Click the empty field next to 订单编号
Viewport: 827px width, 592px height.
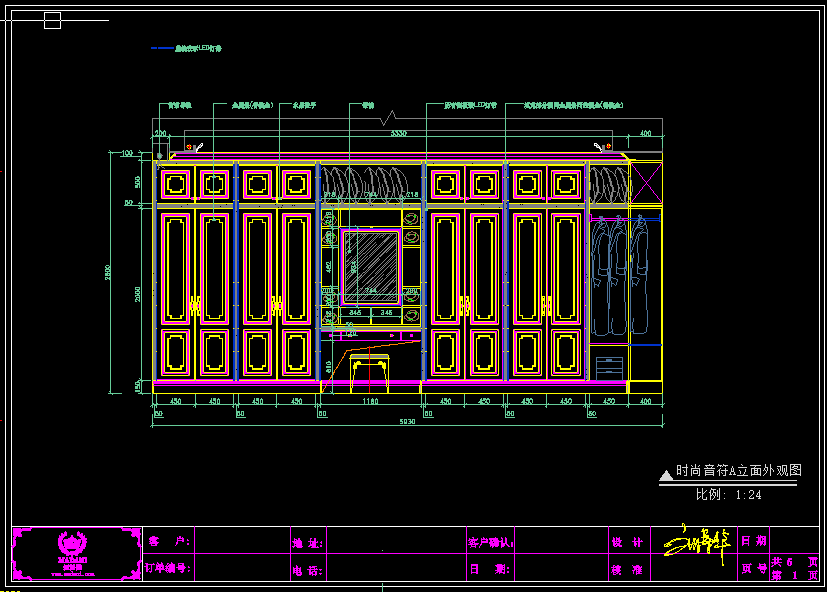(x=241, y=568)
